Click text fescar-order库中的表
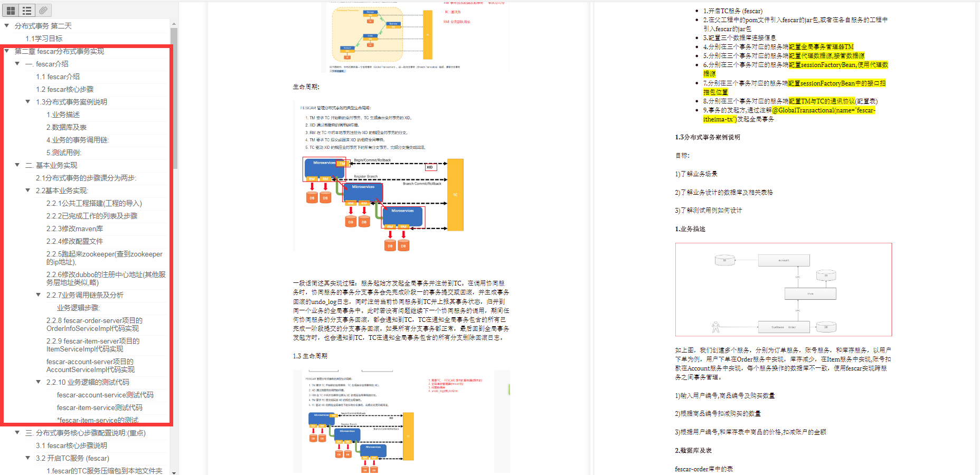The width and height of the screenshot is (980, 475). 704,469
